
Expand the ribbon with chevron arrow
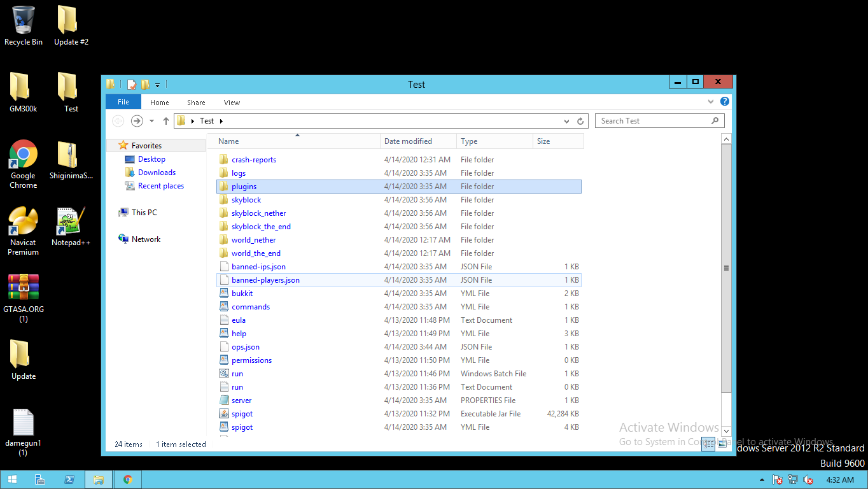pyautogui.click(x=711, y=102)
